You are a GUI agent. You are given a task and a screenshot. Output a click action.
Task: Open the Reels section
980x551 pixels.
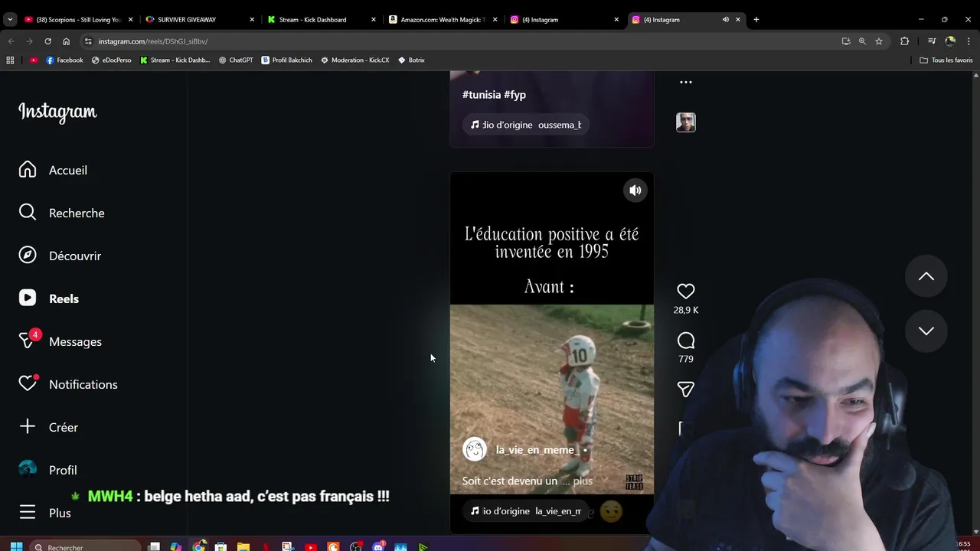[49, 298]
